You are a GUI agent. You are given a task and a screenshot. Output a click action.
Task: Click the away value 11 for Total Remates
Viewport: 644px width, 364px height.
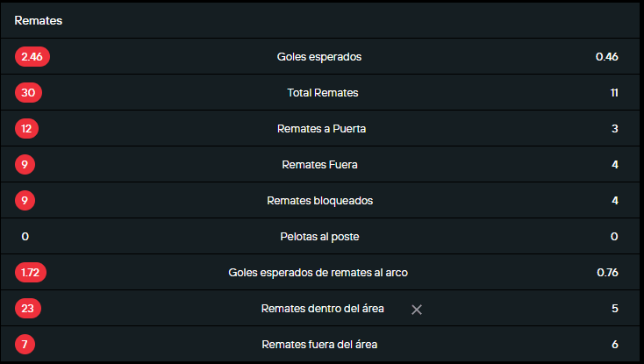(614, 93)
